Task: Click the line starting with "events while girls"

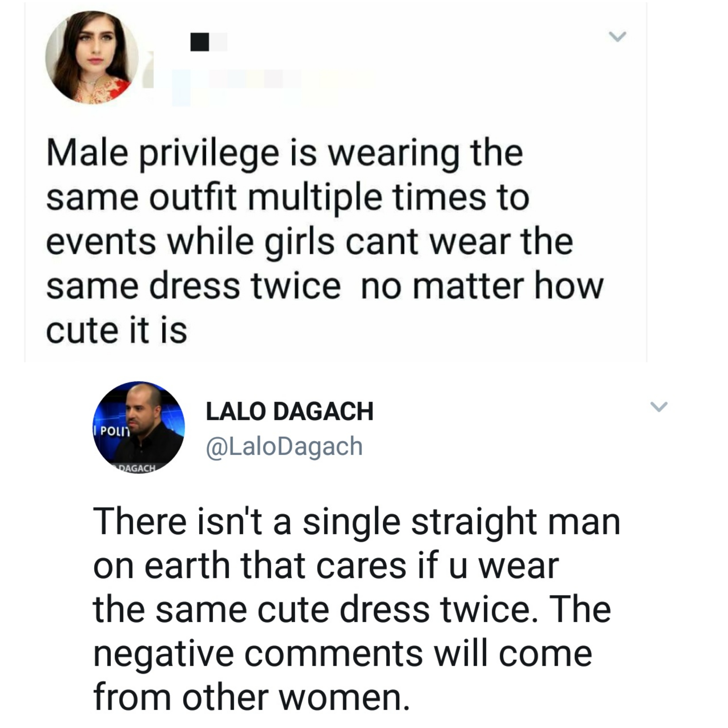Action: [309, 242]
